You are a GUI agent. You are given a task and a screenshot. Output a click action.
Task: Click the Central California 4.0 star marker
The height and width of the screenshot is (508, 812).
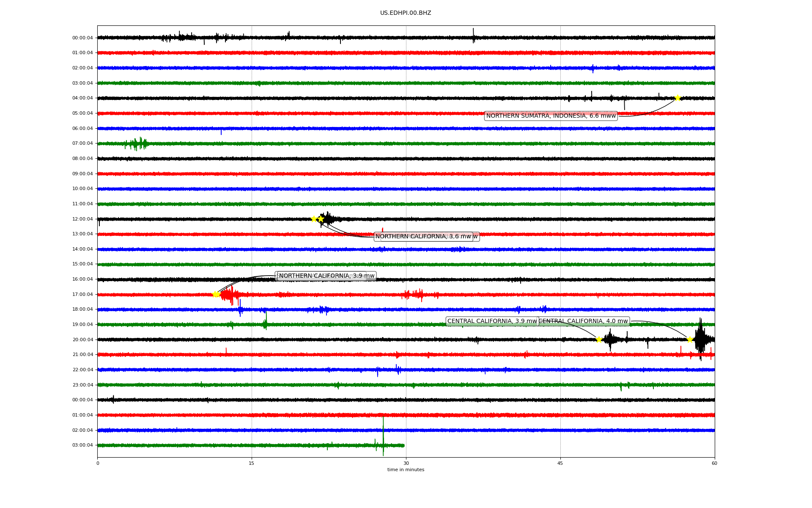(x=690, y=340)
